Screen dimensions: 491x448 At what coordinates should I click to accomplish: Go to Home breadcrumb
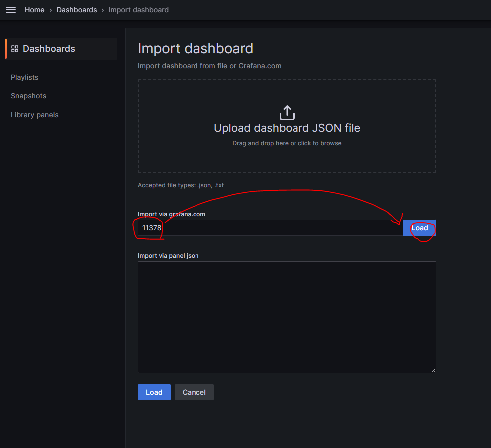(34, 10)
